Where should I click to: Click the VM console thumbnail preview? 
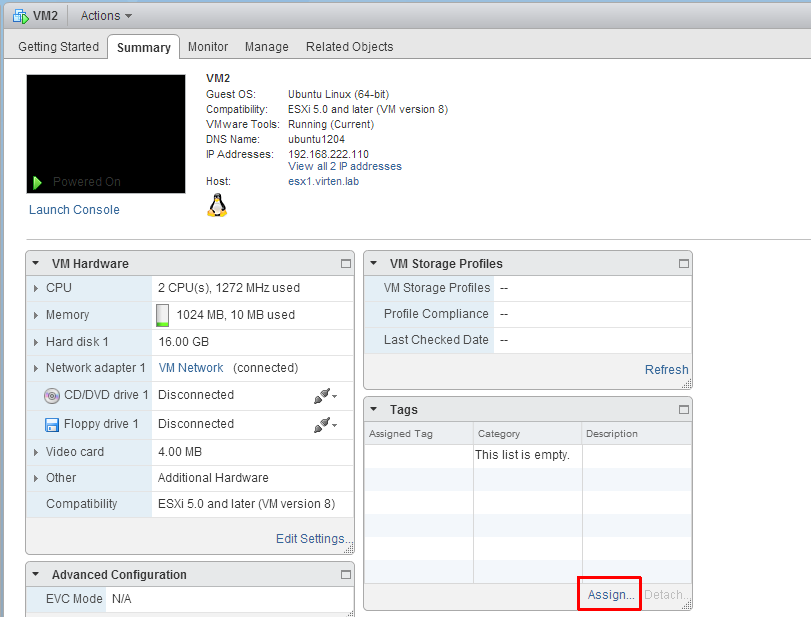(x=106, y=134)
